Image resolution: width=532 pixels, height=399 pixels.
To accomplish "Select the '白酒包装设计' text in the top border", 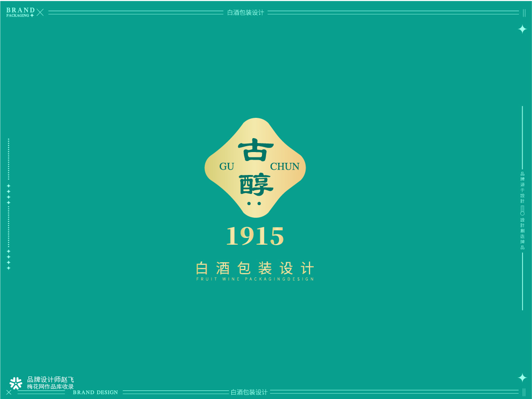I will [245, 13].
